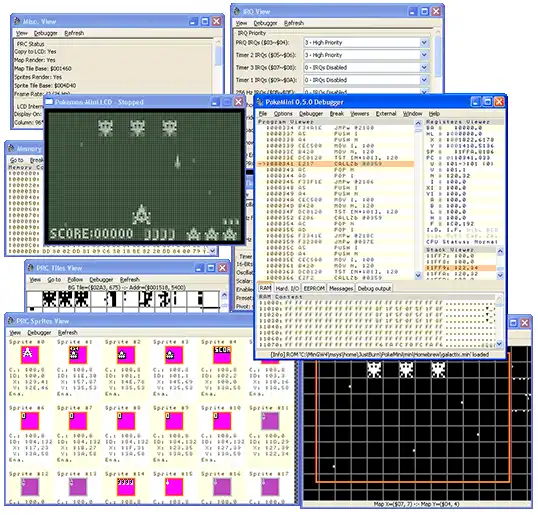Select the highlighted $1FF9 stack entry

[x=461, y=268]
